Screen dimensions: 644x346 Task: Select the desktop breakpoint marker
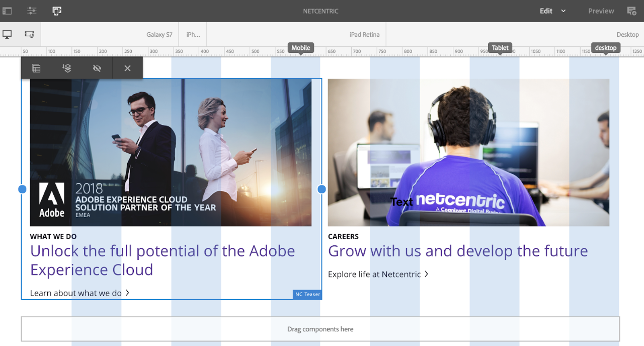606,48
